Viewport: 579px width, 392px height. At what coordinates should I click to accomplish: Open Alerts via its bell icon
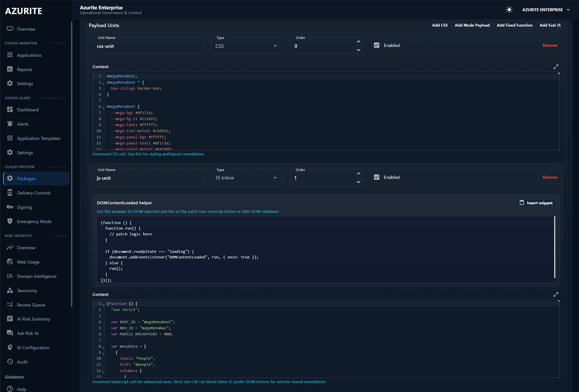[10, 124]
